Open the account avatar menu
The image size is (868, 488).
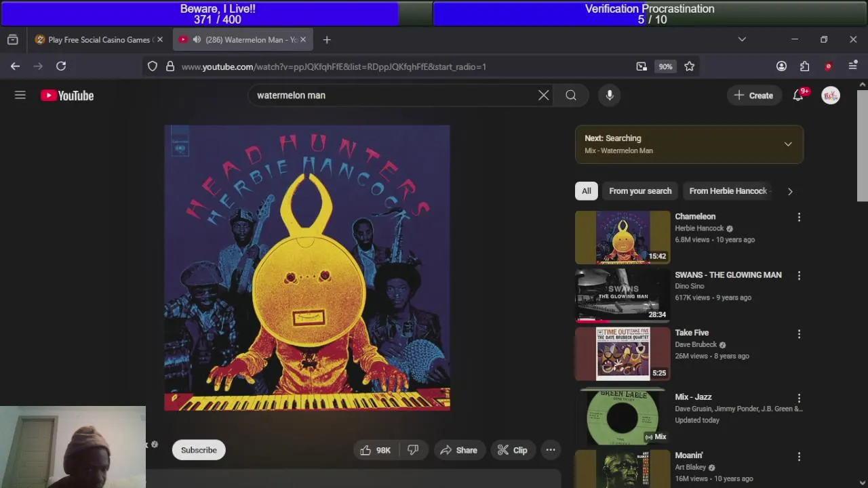[831, 96]
